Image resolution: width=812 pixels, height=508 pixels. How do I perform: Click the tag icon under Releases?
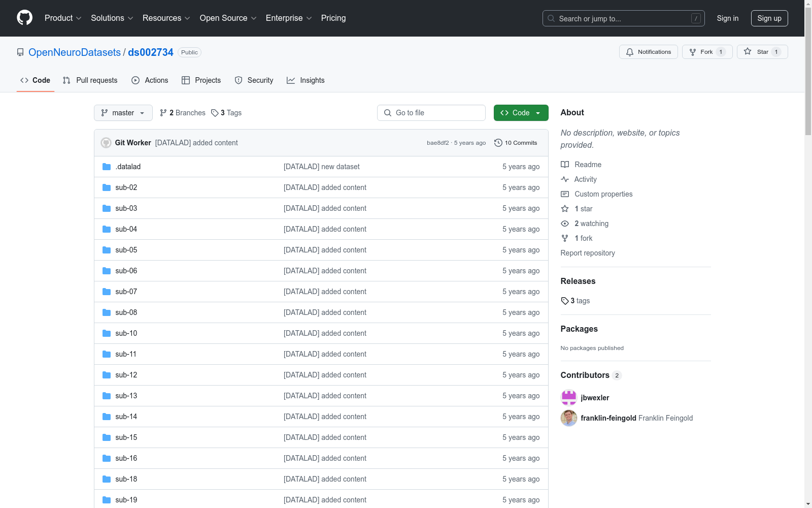(x=565, y=301)
